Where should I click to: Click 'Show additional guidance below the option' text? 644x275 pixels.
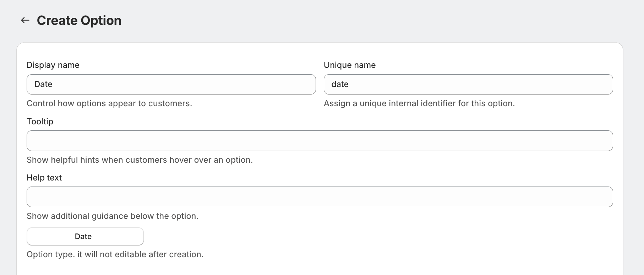113,216
